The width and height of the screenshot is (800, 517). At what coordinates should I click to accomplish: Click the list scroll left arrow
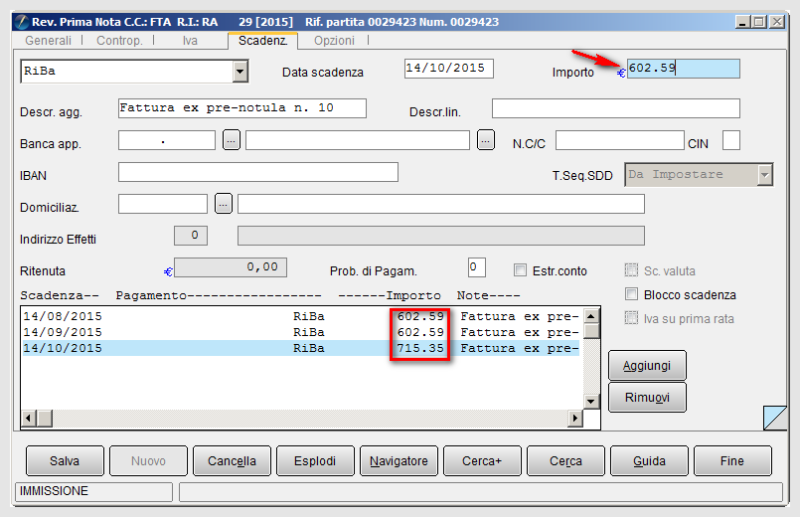click(x=29, y=418)
